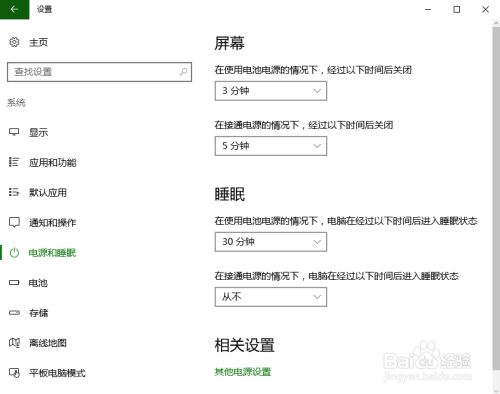Click the 电源和睡眠 power icon

point(14,253)
